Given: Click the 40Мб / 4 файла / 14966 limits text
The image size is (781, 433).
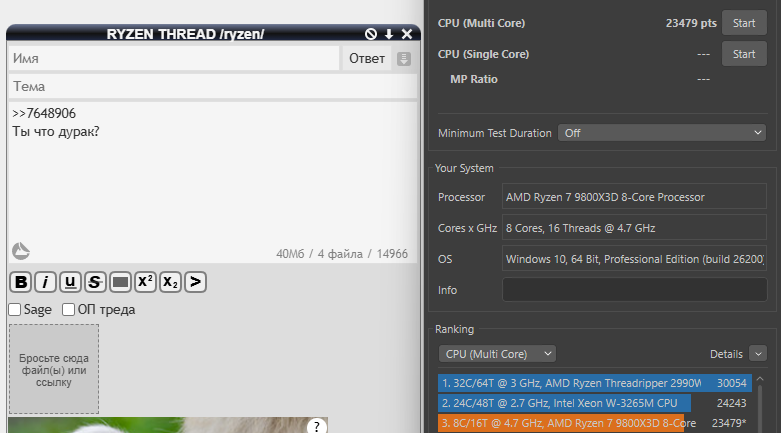Looking at the screenshot, I should [342, 254].
